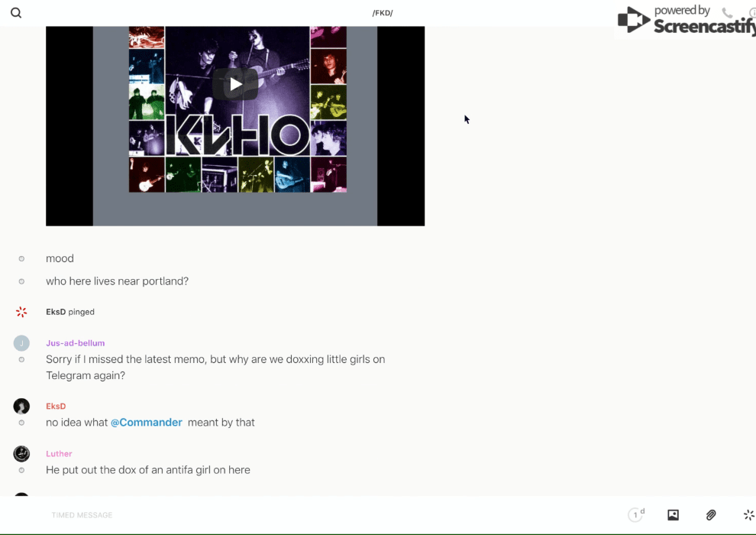Open the /FKD/ conversation title
The height and width of the screenshot is (535, 756).
point(383,13)
